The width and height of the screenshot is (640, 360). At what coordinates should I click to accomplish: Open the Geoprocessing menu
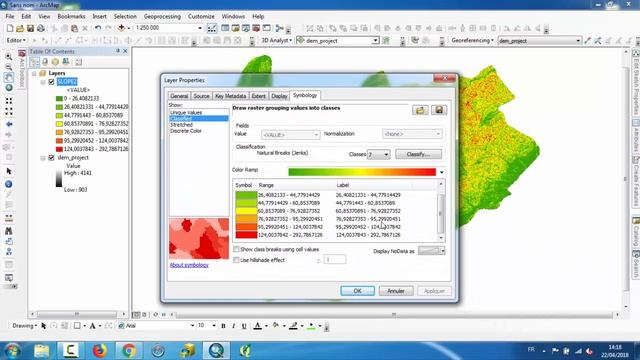162,16
